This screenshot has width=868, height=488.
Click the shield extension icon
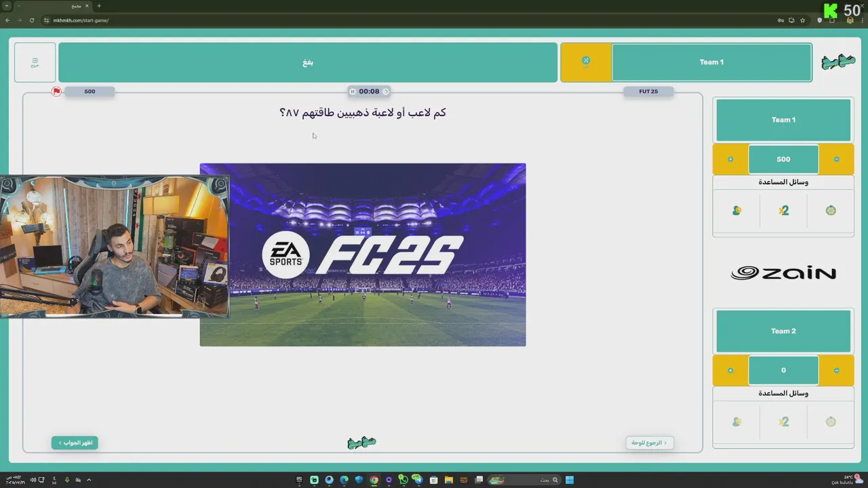(820, 20)
